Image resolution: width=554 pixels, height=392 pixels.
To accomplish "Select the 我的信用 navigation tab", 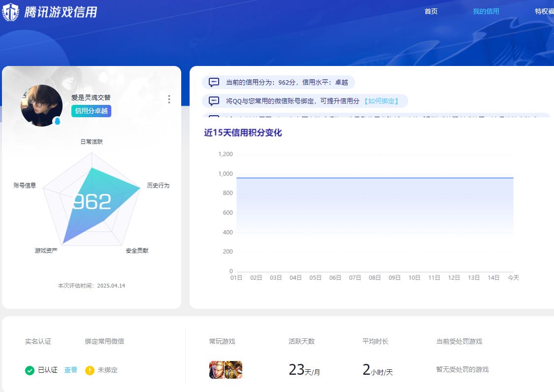I will (x=486, y=11).
